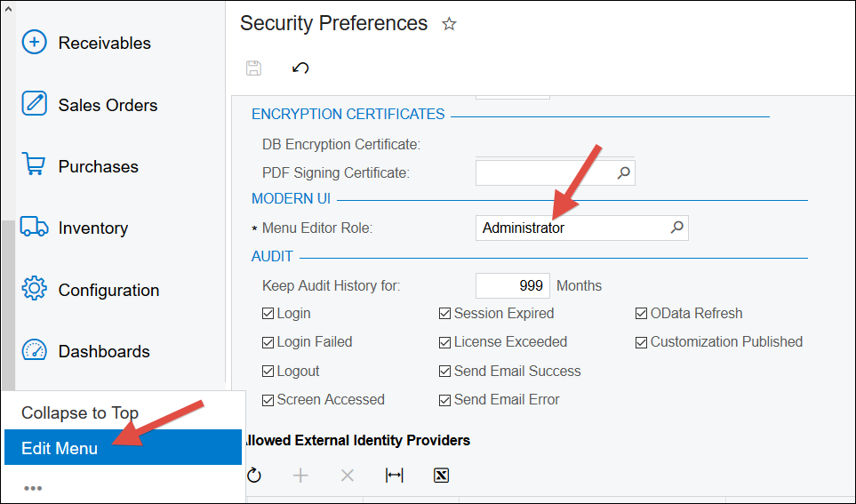Open the Receivables workspace icon

click(x=34, y=42)
